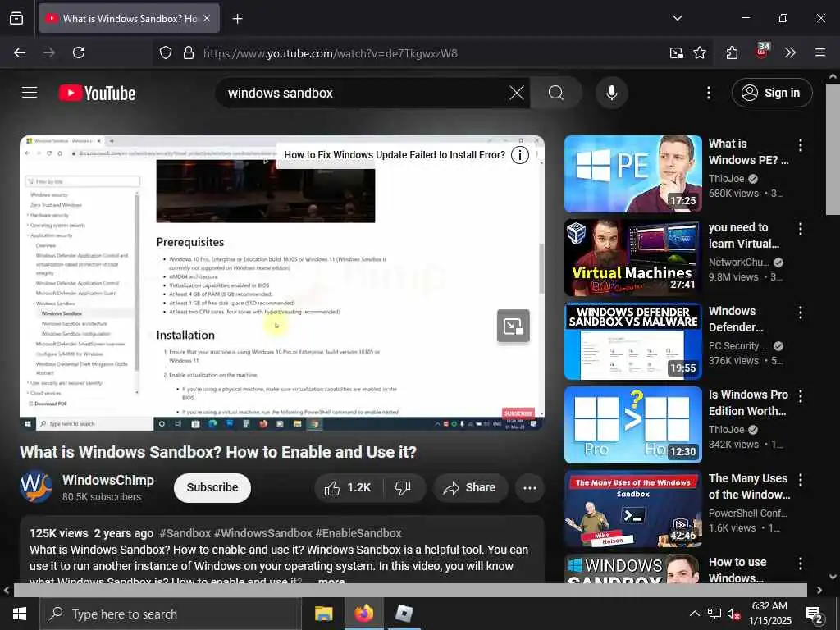Screen dimensions: 840x630
Task: Like the video with thumbs up
Action: pos(348,487)
